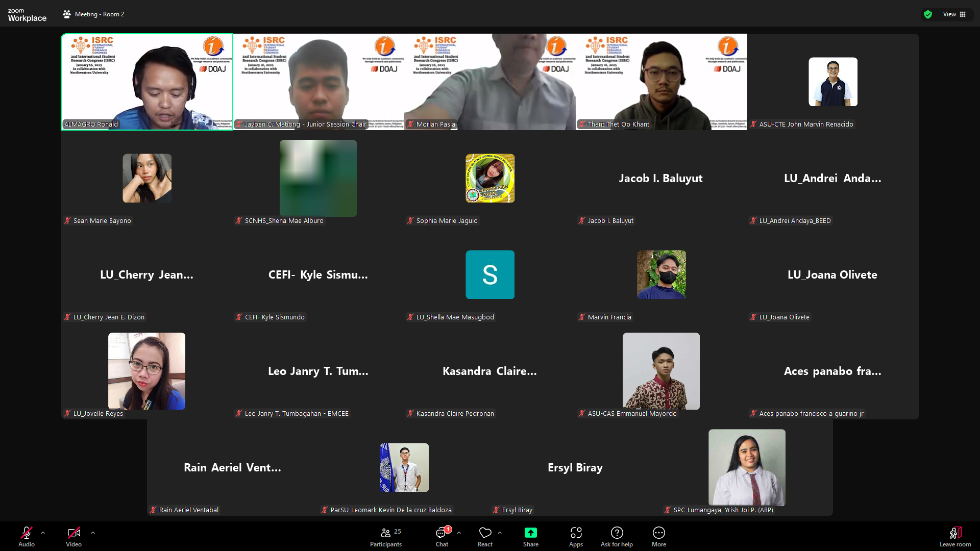Click the Meeting - Room 2 breakout icon
Screen dimensions: 980x551
pos(67,14)
